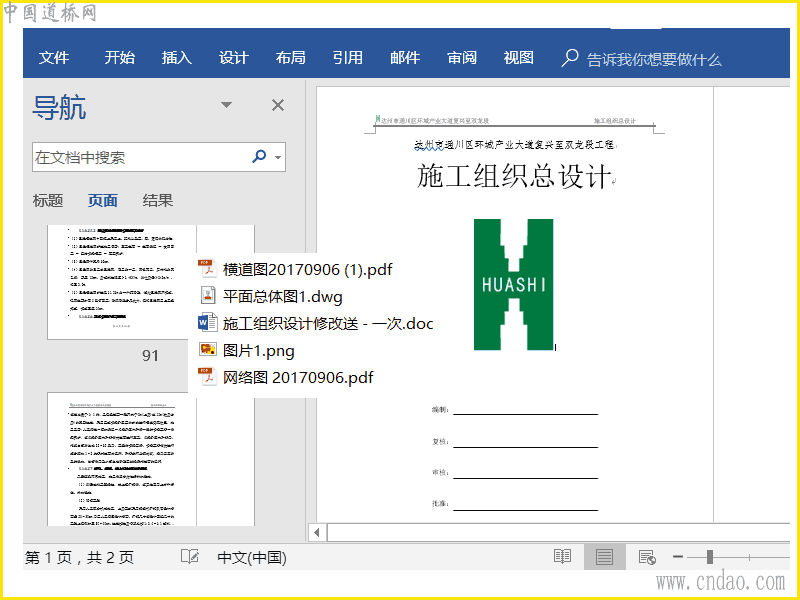This screenshot has width=800, height=600.
Task: Click the PDF icon of 横道图20170906 (1).pdf
Action: point(207,269)
